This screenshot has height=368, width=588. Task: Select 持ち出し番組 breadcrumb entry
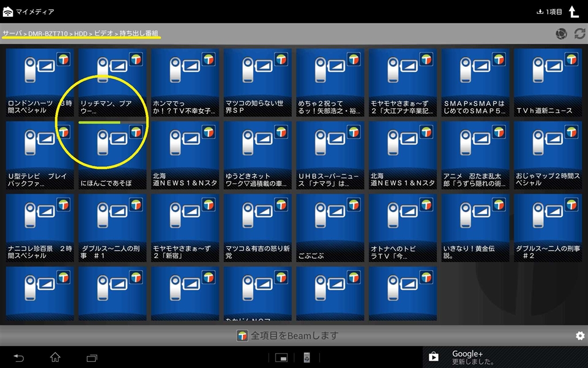(x=139, y=33)
